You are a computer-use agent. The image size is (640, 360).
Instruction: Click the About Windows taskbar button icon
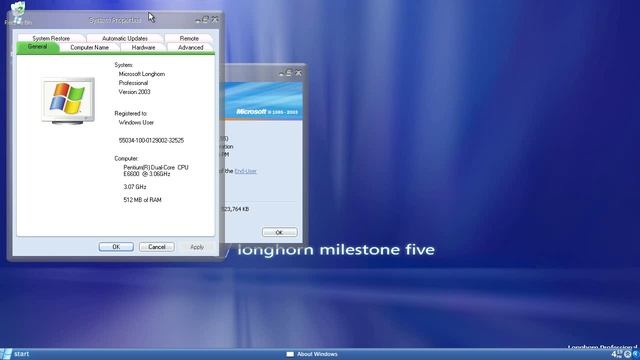(290, 354)
